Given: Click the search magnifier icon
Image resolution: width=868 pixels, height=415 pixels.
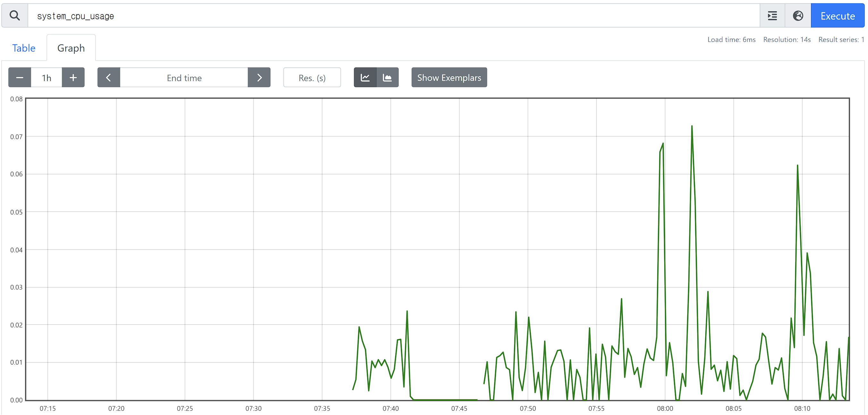Looking at the screenshot, I should pyautogui.click(x=14, y=15).
